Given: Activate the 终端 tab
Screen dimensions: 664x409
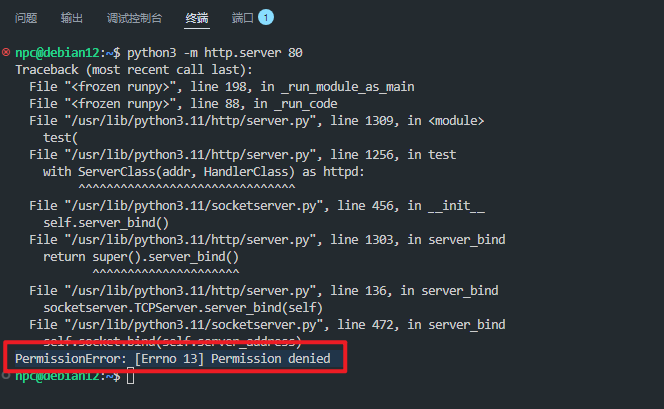Looking at the screenshot, I should tap(197, 18).
